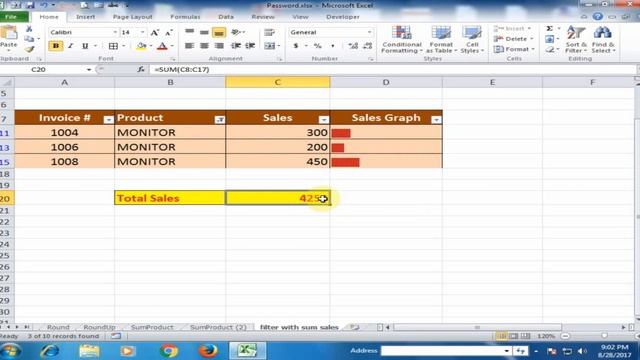The height and width of the screenshot is (360, 640).
Task: Select the RoundUp sheet tab
Action: tap(99, 327)
